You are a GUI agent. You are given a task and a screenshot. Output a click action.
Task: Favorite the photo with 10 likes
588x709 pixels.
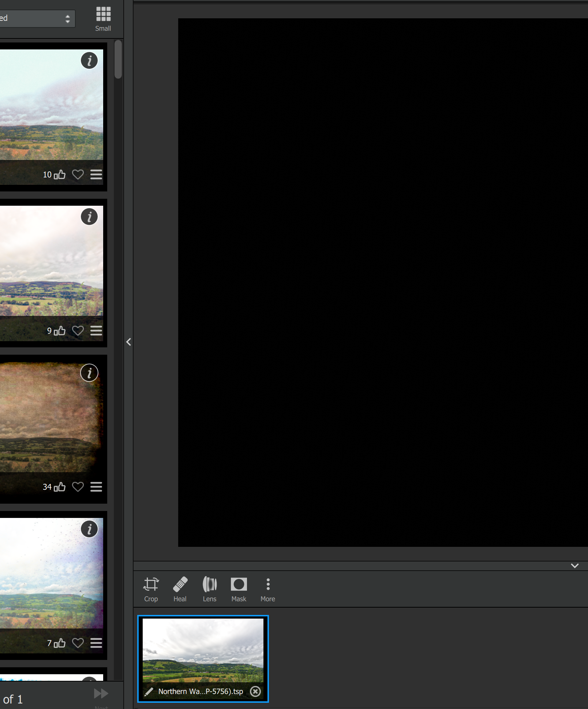click(78, 175)
